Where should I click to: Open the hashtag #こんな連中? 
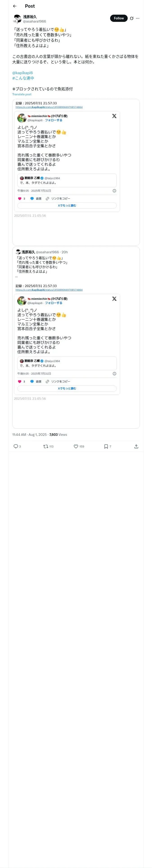coord(23,78)
